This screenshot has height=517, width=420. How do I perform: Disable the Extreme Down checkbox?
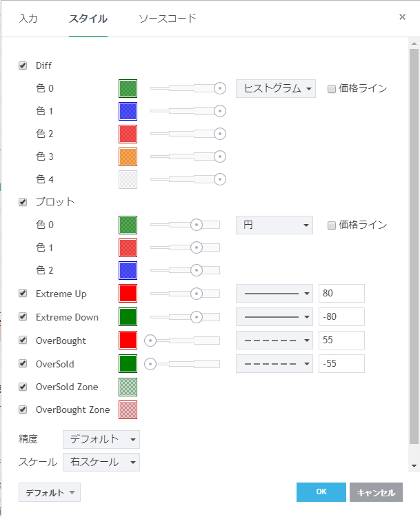(23, 317)
